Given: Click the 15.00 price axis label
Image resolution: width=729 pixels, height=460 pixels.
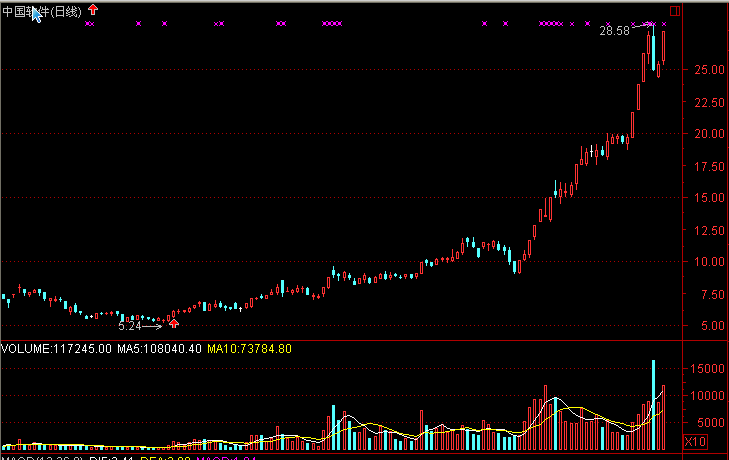Looking at the screenshot, I should coord(709,198).
